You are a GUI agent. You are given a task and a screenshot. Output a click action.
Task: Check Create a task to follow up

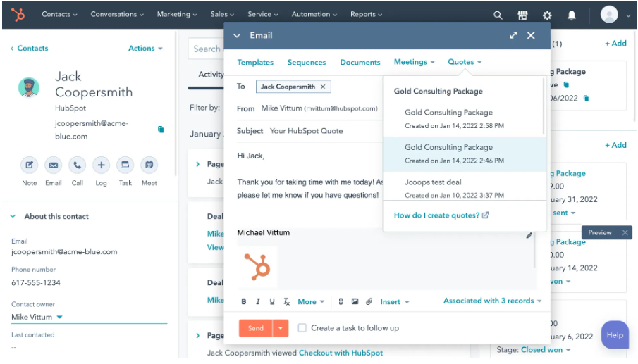[x=302, y=328]
